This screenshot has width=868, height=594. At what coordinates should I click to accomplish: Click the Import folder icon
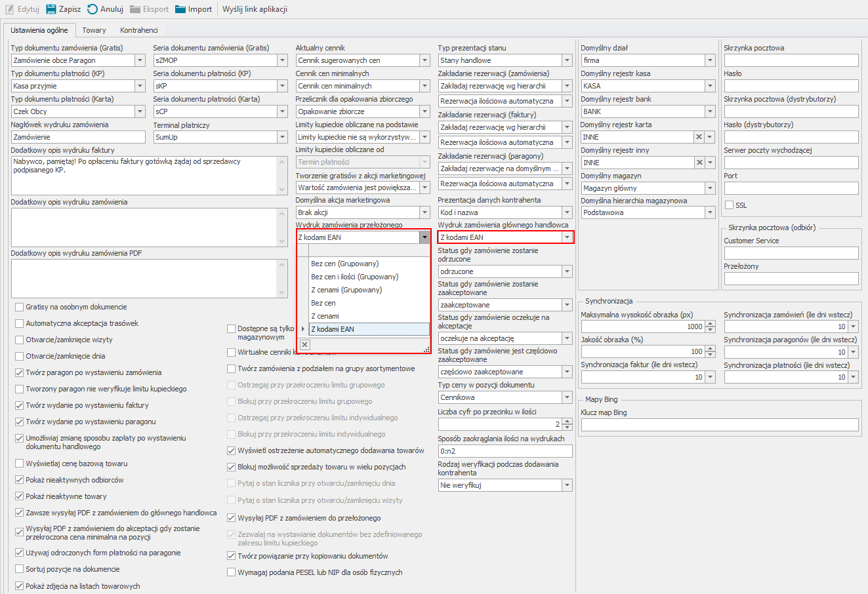point(180,9)
